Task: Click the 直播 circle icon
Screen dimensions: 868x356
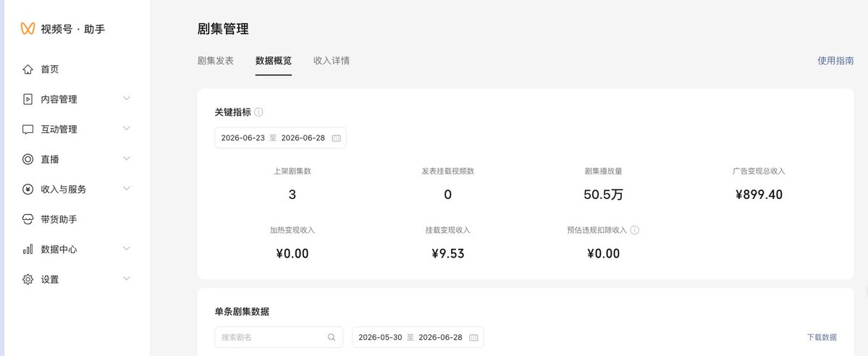Action: (x=28, y=159)
